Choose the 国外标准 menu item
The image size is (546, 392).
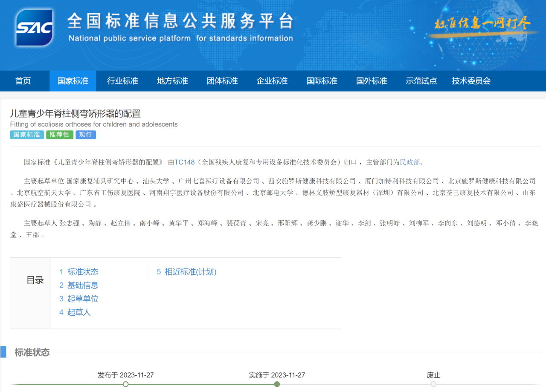pyautogui.click(x=372, y=81)
